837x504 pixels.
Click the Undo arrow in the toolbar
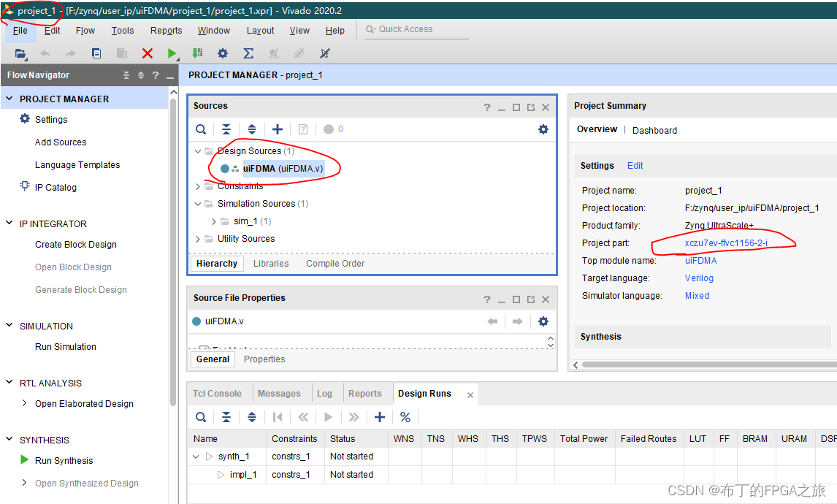pos(45,53)
